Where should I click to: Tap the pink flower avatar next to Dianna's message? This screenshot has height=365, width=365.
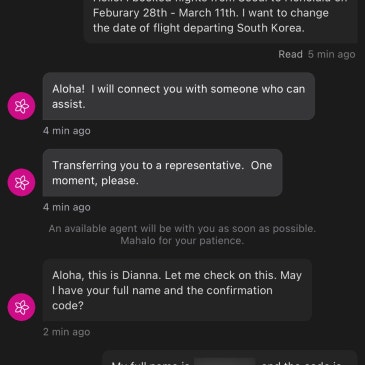pyautogui.click(x=21, y=307)
